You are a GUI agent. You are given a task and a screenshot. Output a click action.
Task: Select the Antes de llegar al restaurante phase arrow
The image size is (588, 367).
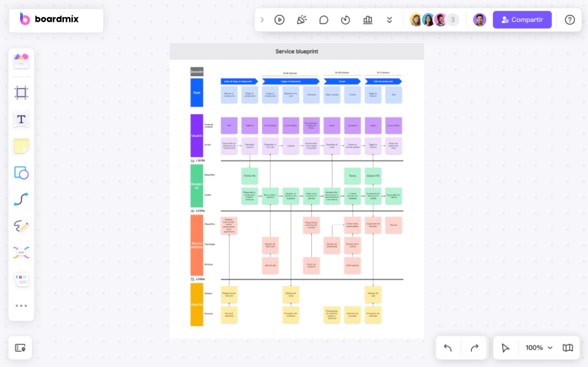point(239,82)
